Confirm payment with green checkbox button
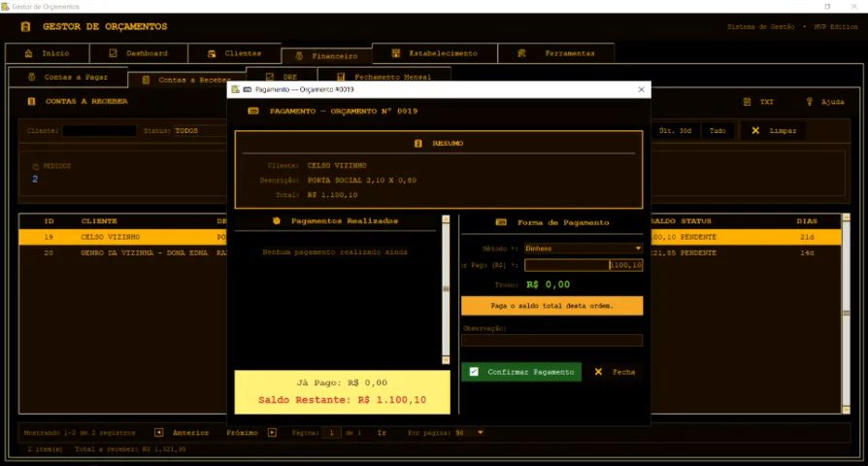The height and width of the screenshot is (466, 868). click(521, 372)
